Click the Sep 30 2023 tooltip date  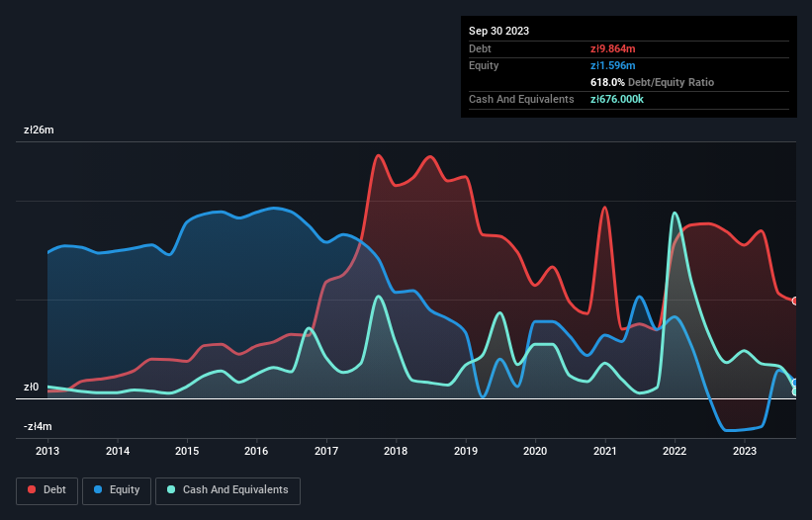(498, 31)
